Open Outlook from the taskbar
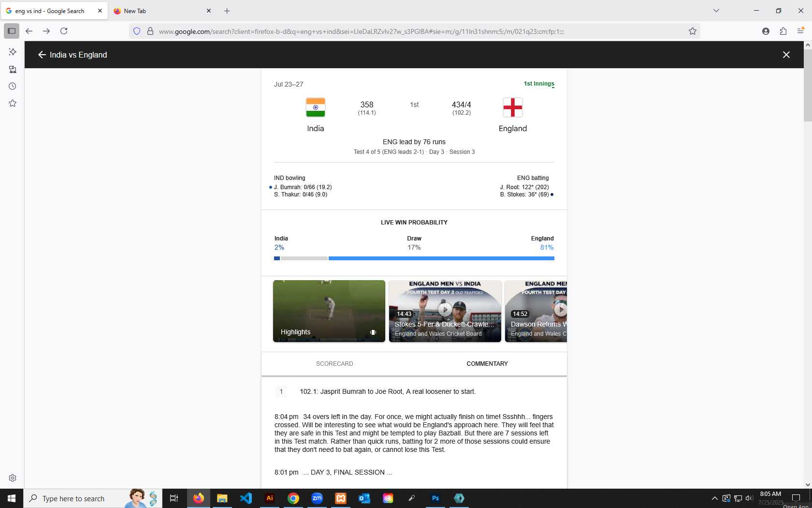This screenshot has width=812, height=508. coord(364,498)
